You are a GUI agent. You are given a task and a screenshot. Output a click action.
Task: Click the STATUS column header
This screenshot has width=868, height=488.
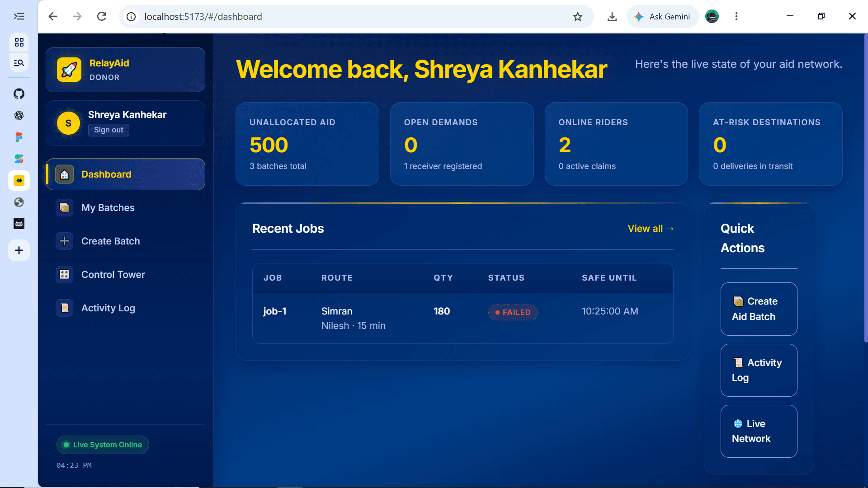pyautogui.click(x=506, y=278)
